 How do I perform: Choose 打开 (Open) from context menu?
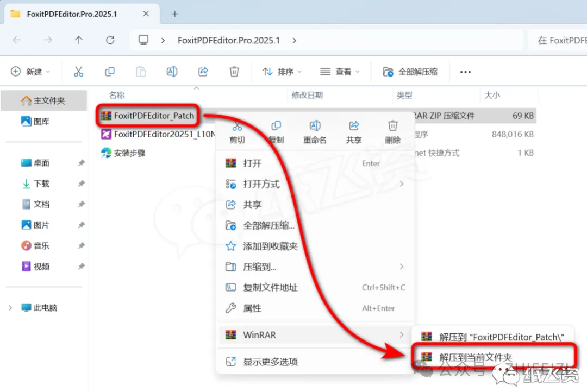pos(315,163)
